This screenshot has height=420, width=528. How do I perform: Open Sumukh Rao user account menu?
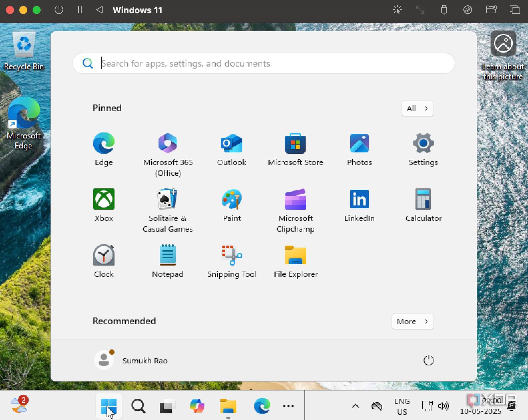tap(131, 360)
